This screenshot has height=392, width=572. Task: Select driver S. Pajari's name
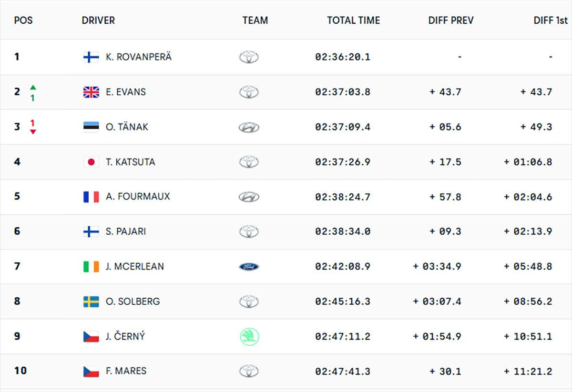pos(126,231)
